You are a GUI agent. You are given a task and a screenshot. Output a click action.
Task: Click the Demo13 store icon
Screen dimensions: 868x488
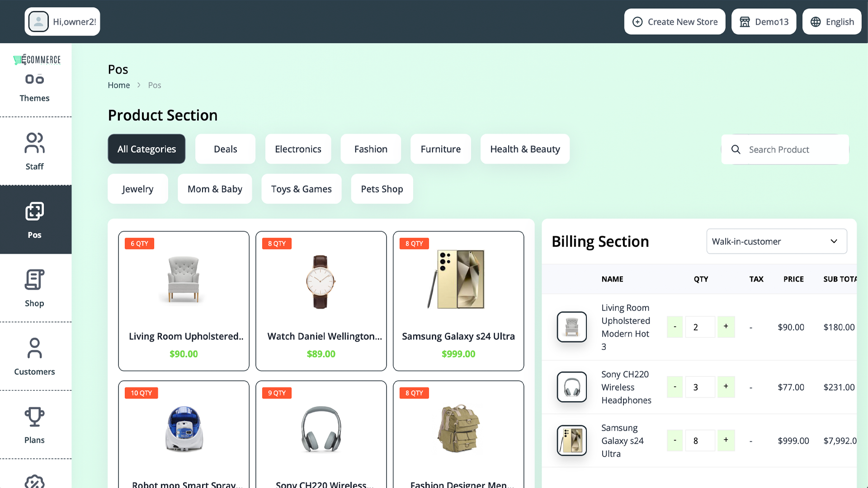coord(745,22)
